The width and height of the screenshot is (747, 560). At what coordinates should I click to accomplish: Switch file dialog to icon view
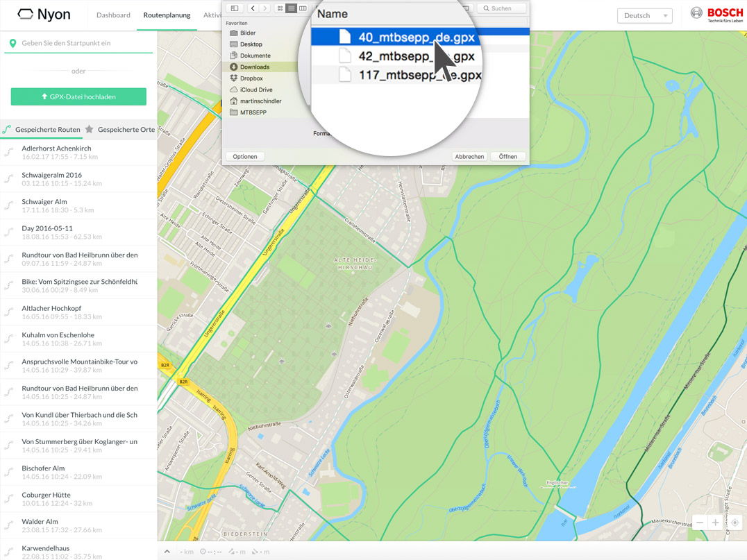(x=280, y=8)
